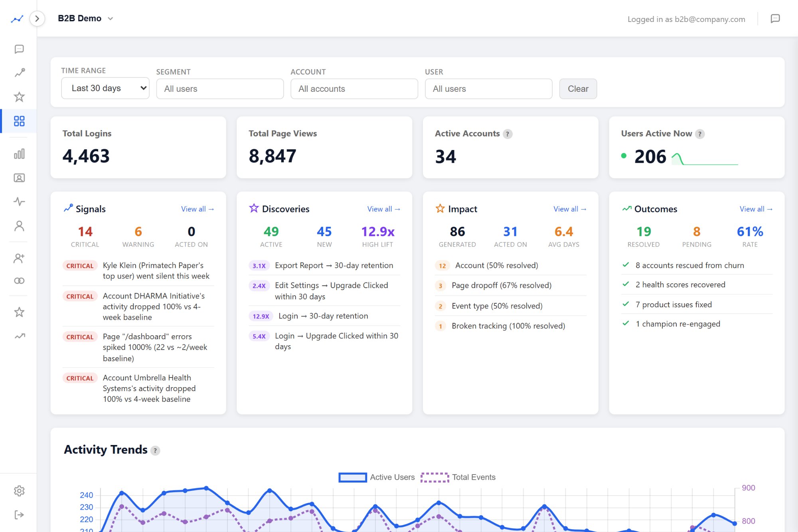The width and height of the screenshot is (798, 532).
Task: Open the feedback icon near logged-in email
Action: coord(776,19)
